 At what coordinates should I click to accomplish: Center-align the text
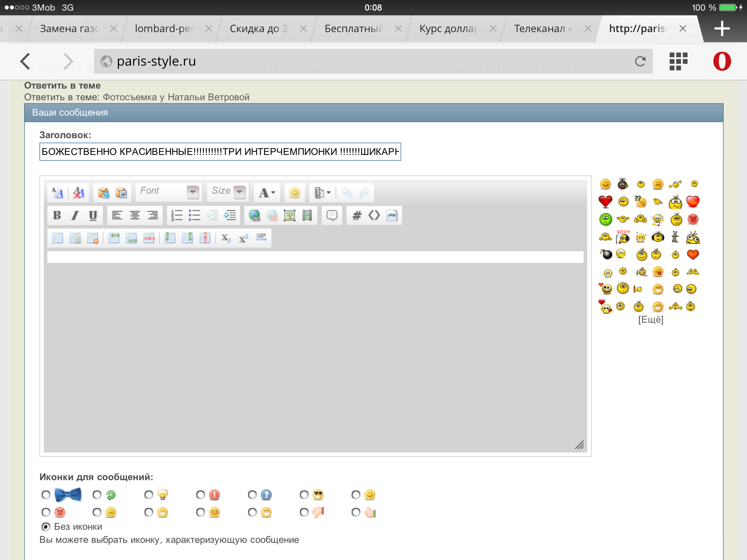[x=135, y=215]
